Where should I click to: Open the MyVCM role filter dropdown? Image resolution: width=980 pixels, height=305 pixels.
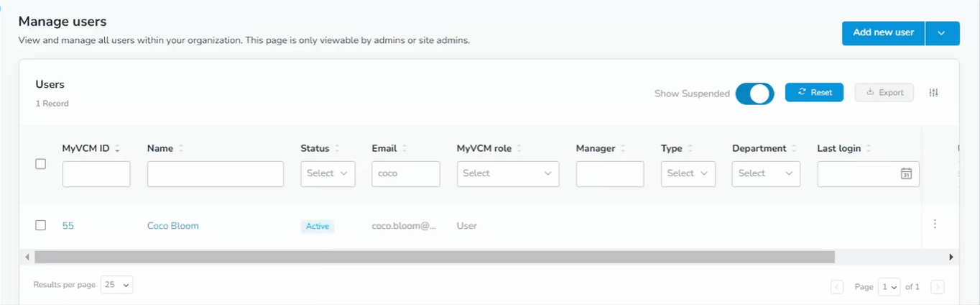click(508, 173)
